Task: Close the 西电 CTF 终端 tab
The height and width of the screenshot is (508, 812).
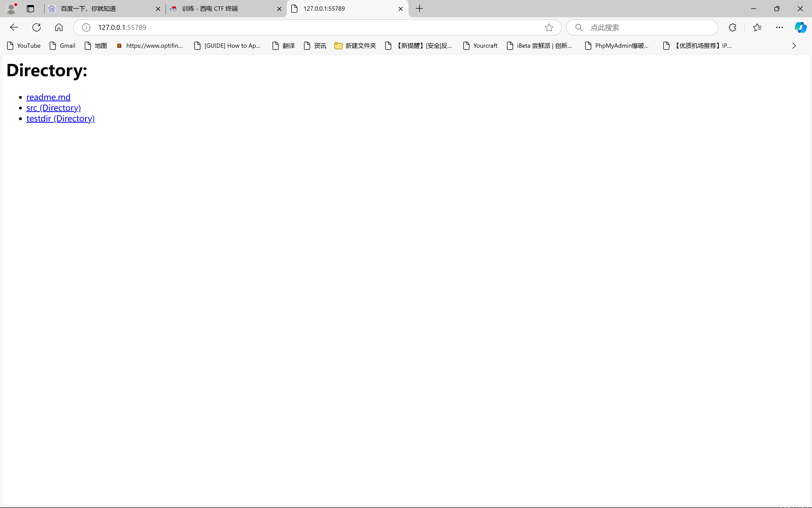Action: pyautogui.click(x=279, y=9)
